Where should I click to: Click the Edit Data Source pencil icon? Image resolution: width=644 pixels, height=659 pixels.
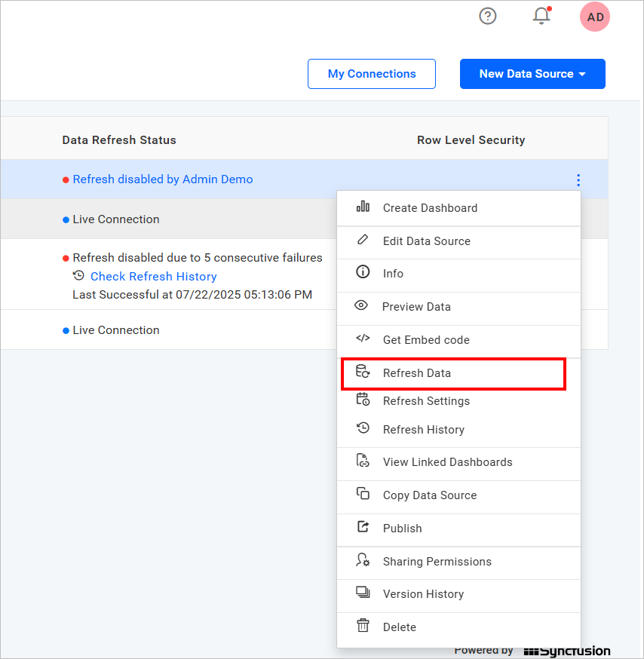click(363, 241)
